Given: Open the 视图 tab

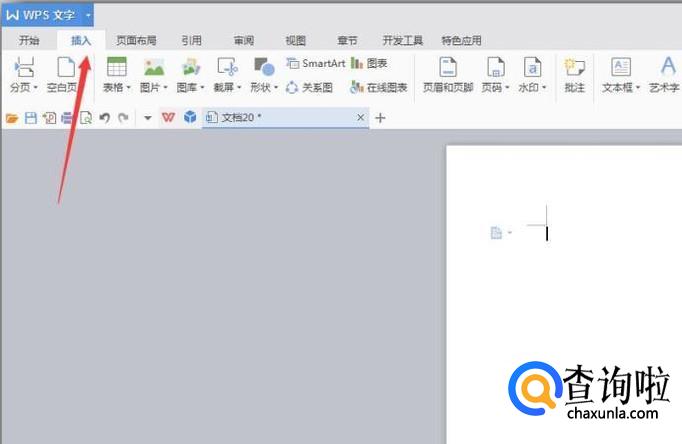Looking at the screenshot, I should coord(295,40).
